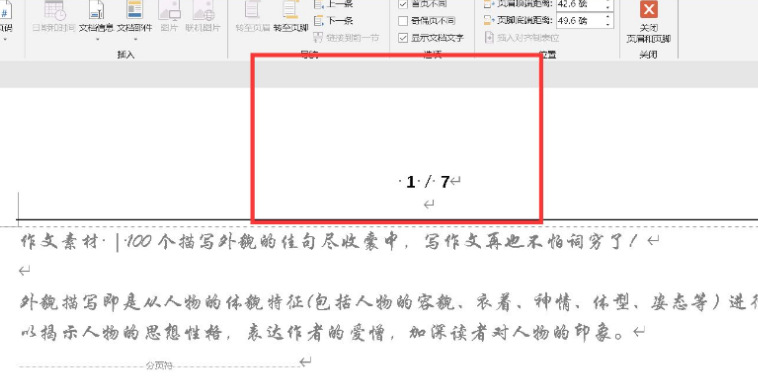
Task: Go to header with 转至页眉
Action: click(x=252, y=17)
